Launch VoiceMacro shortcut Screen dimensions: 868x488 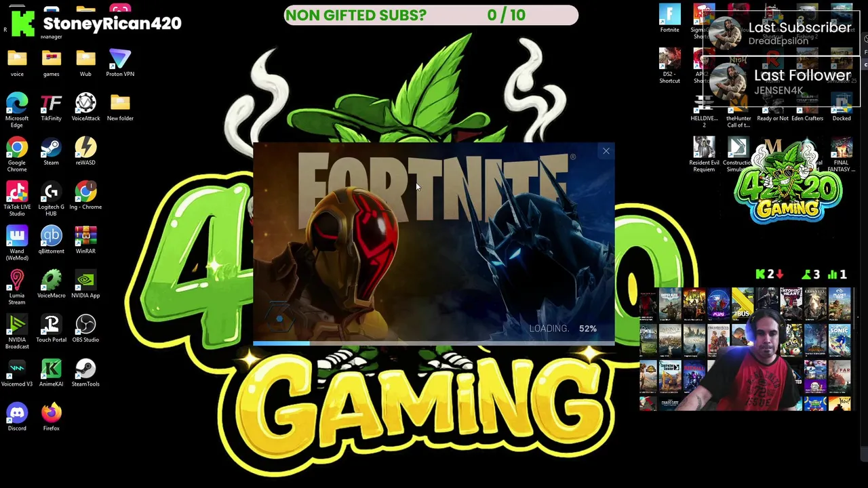51,285
